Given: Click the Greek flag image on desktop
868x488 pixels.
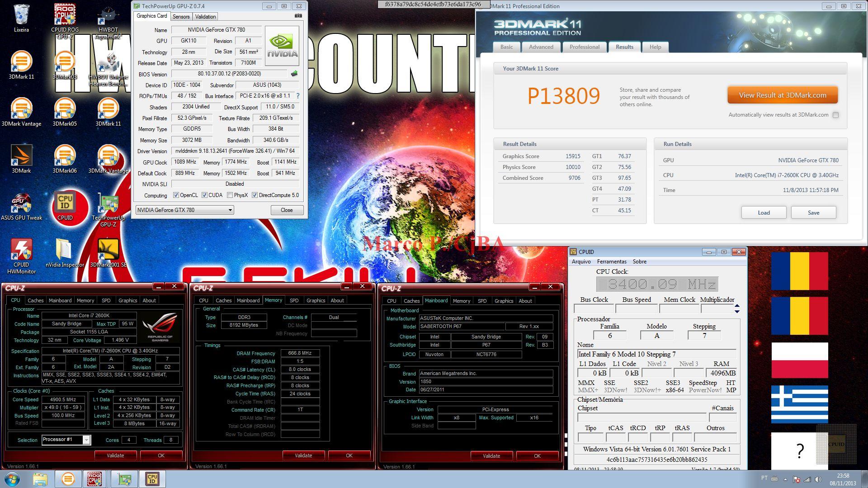Looking at the screenshot, I should [799, 404].
